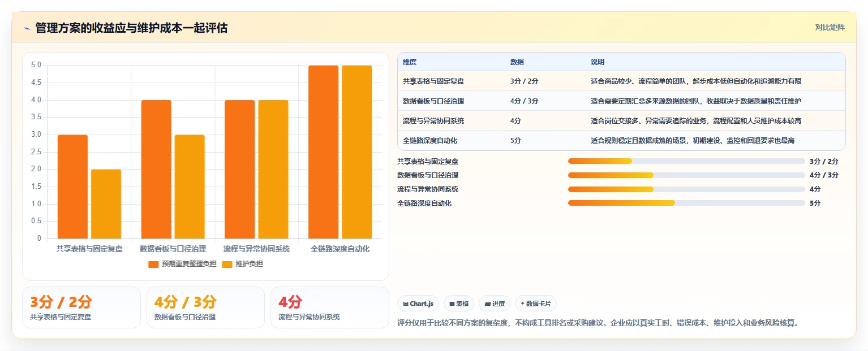Image resolution: width=868 pixels, height=351 pixels.
Task: Open the 4分 流程与异常协同系统 stat card
Action: coord(330,307)
